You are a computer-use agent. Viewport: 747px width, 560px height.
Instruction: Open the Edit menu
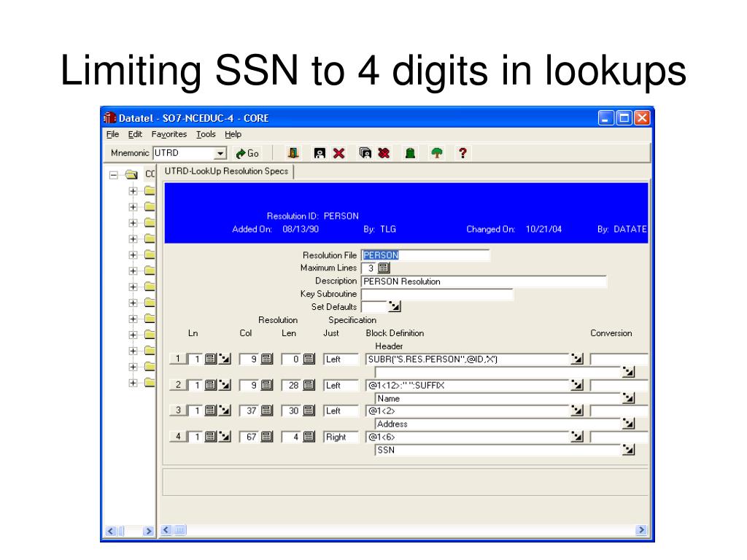coord(135,134)
